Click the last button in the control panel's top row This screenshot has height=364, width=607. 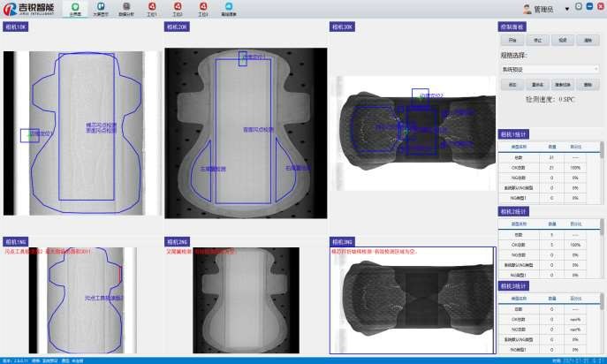[x=588, y=41]
